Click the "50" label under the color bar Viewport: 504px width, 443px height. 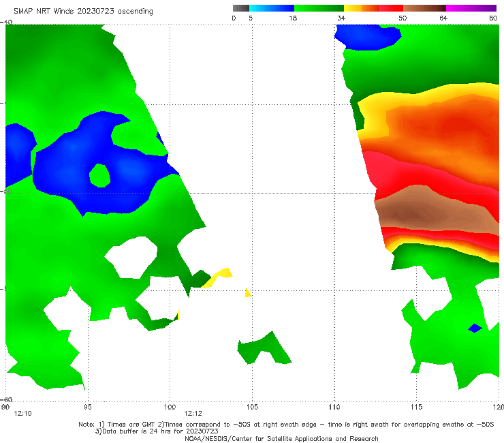click(403, 18)
